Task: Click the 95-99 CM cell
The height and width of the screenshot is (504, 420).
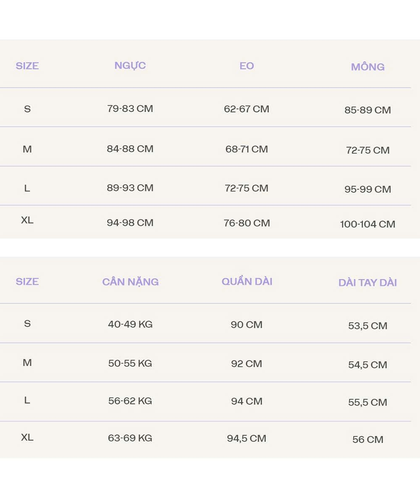Action: pos(367,189)
